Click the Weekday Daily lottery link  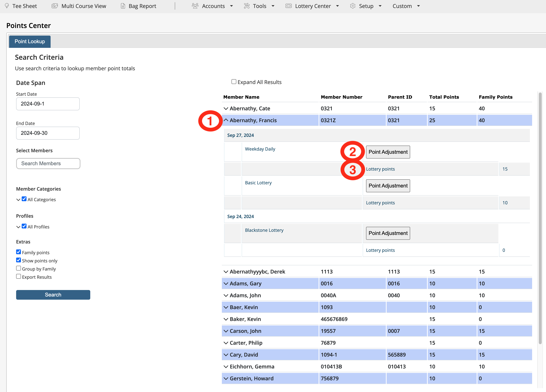pyautogui.click(x=260, y=149)
